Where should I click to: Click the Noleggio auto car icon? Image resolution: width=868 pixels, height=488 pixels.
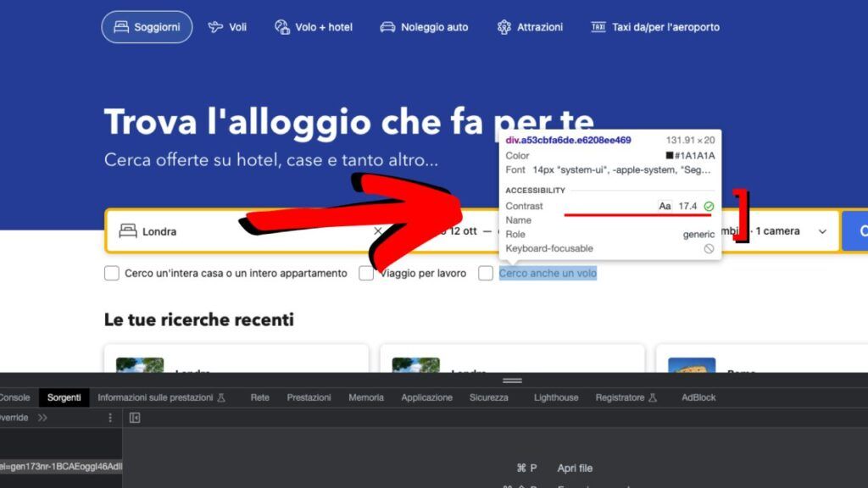tap(387, 26)
